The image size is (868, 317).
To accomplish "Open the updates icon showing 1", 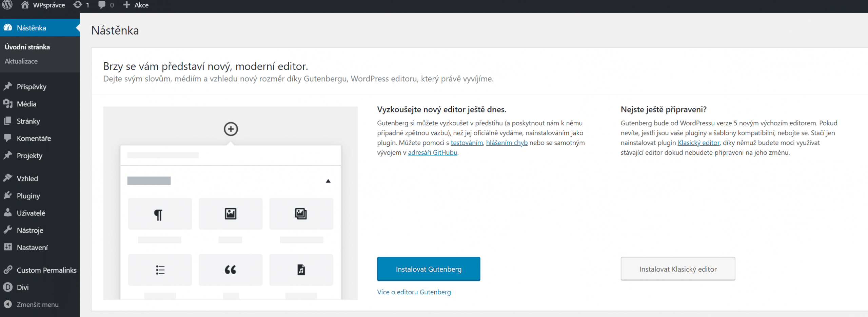I will pyautogui.click(x=78, y=5).
